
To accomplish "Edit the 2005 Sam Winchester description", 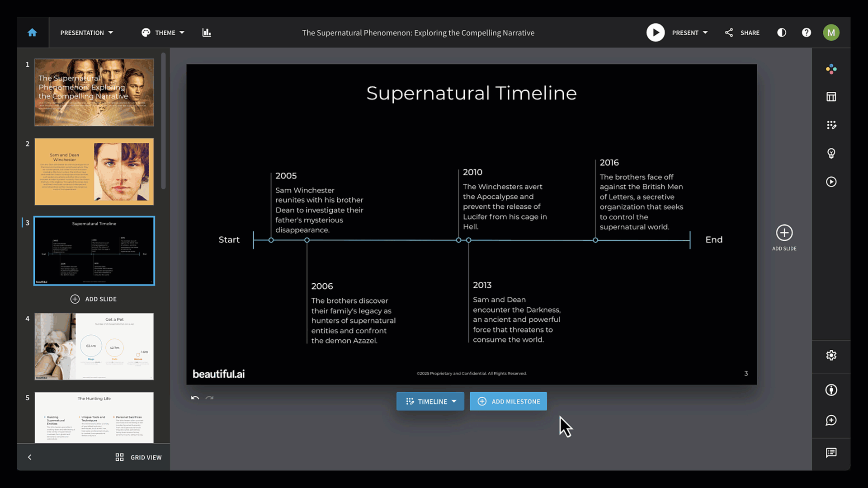I will tap(320, 210).
